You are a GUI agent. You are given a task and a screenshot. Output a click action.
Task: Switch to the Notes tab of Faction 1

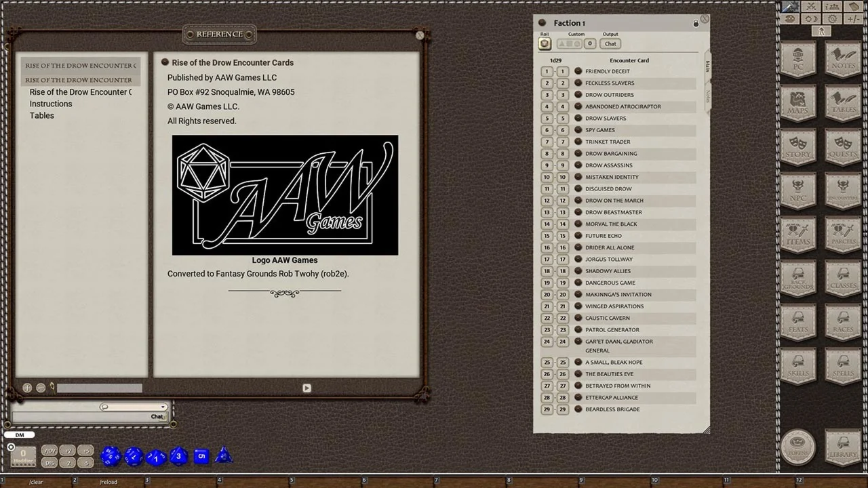coord(708,96)
